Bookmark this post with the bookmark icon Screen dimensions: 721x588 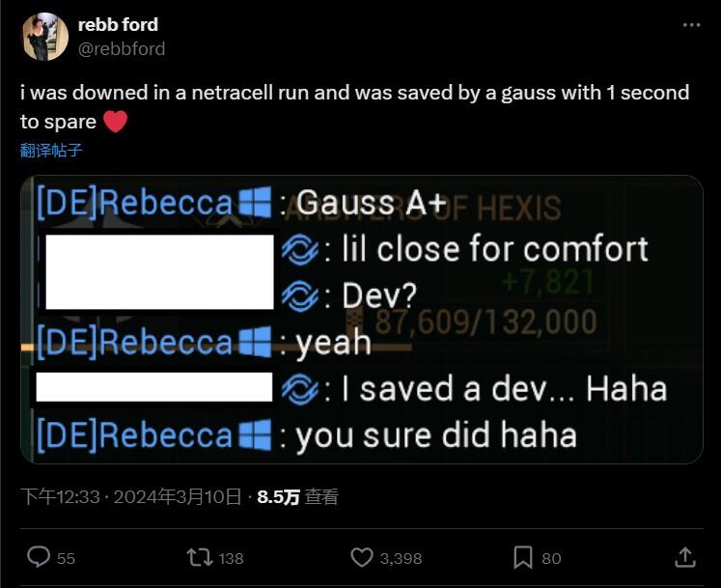(x=522, y=557)
